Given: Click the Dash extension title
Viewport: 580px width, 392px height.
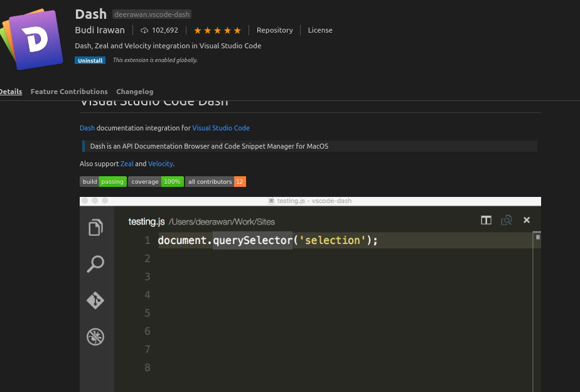Looking at the screenshot, I should click(90, 14).
